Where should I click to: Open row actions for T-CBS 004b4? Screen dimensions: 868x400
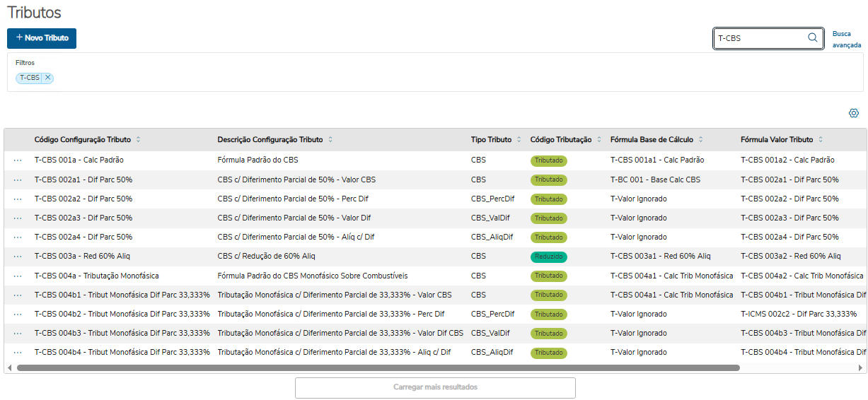point(18,352)
